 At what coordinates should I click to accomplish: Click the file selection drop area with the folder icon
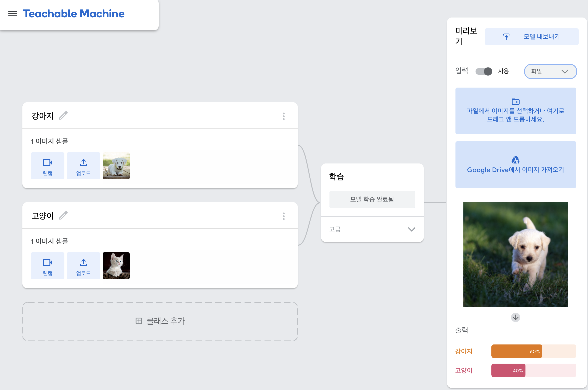point(515,111)
